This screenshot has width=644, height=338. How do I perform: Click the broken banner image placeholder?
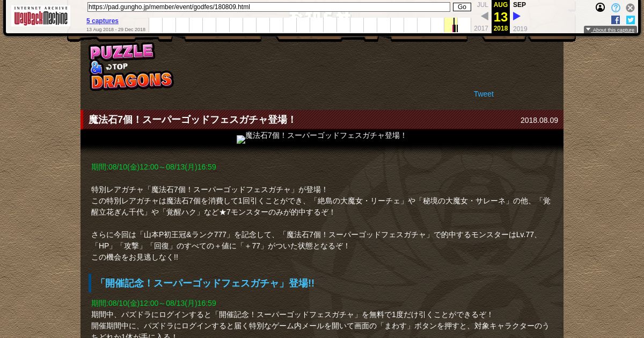[241, 139]
